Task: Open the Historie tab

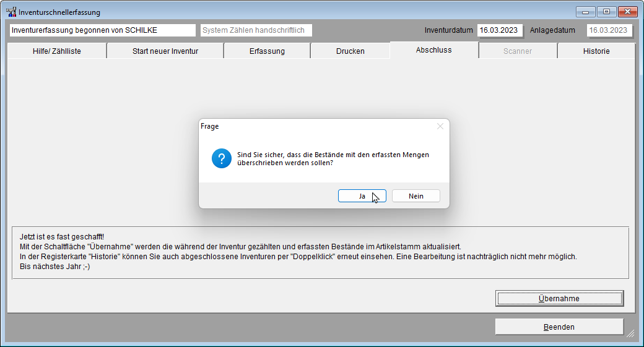Action: (x=596, y=51)
